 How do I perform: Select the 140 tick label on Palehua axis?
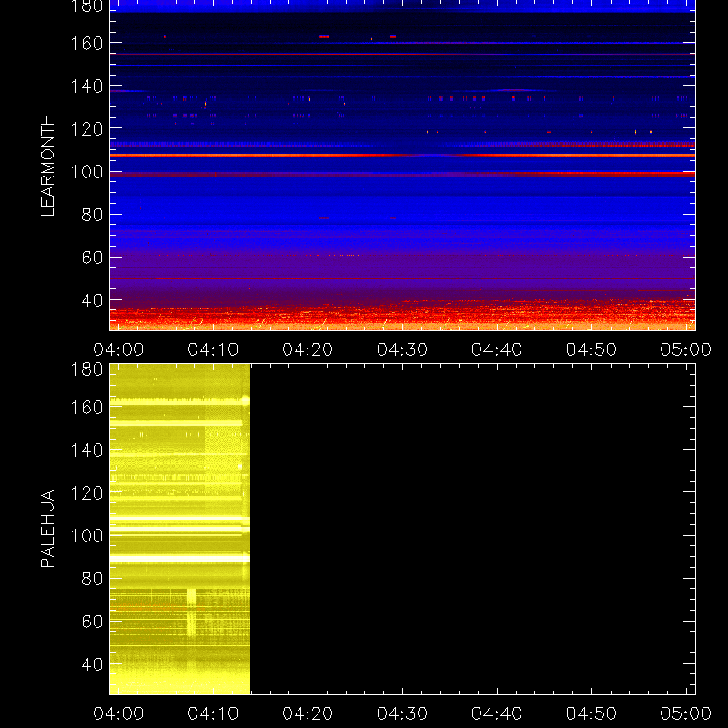click(86, 450)
